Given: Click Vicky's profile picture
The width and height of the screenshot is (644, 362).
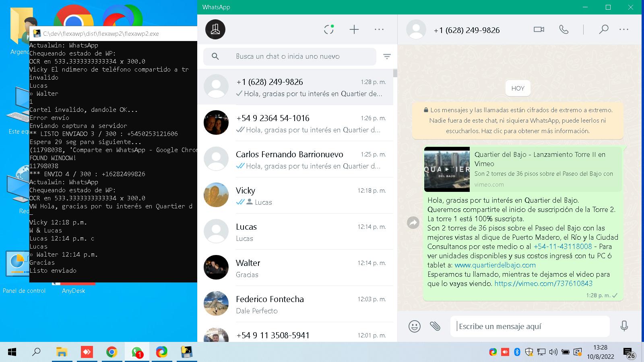Looking at the screenshot, I should tap(216, 195).
